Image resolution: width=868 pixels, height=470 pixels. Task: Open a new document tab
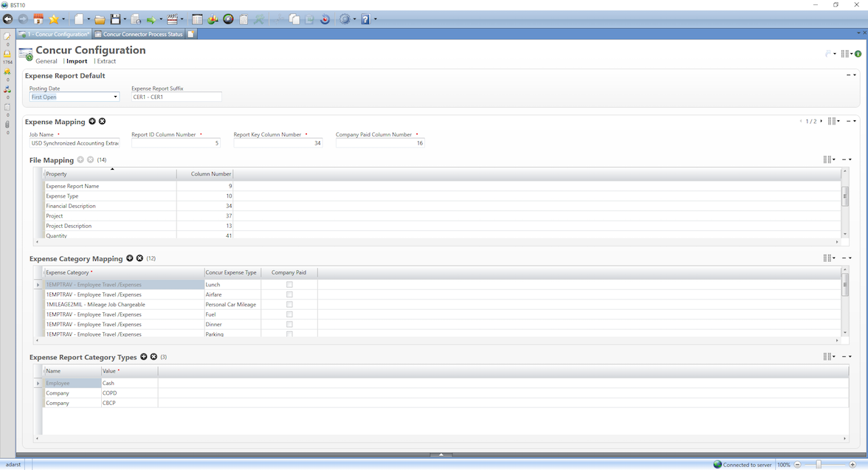(x=191, y=35)
